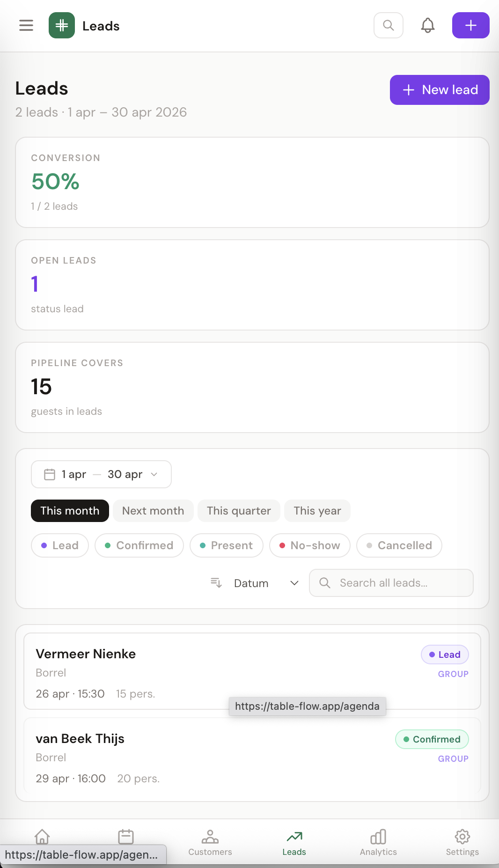This screenshot has width=499, height=868.
Task: Click the sort icon next to Datum
Action: click(x=215, y=582)
